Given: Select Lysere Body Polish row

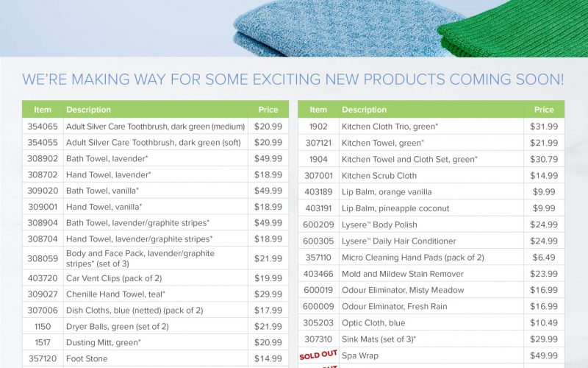Looking at the screenshot, I should pyautogui.click(x=431, y=224).
